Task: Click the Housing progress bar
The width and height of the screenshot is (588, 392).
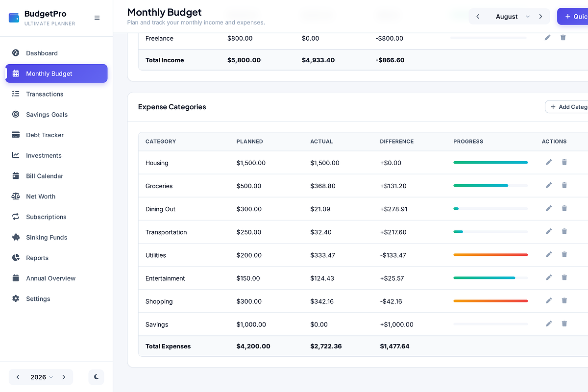Action: tap(490, 163)
